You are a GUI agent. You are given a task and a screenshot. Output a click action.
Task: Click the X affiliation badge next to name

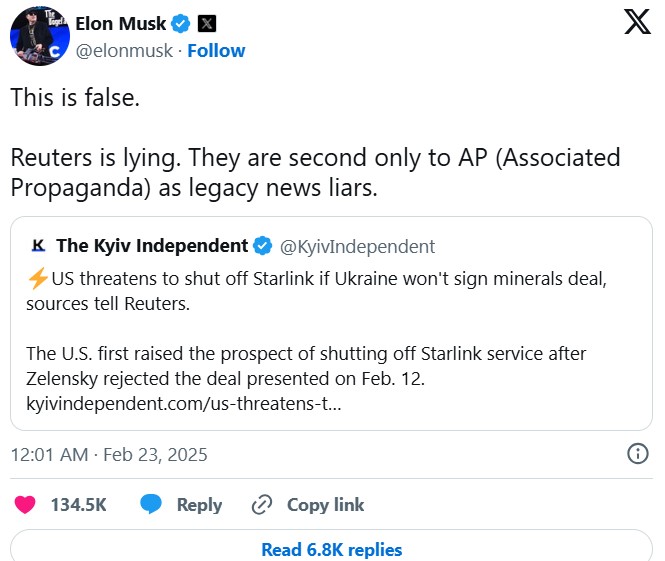(x=206, y=23)
